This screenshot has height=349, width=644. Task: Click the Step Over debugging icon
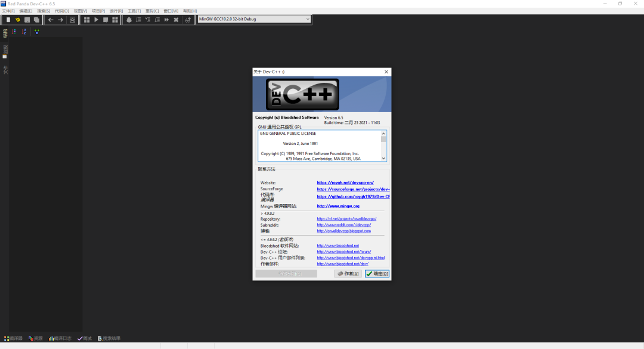click(138, 19)
